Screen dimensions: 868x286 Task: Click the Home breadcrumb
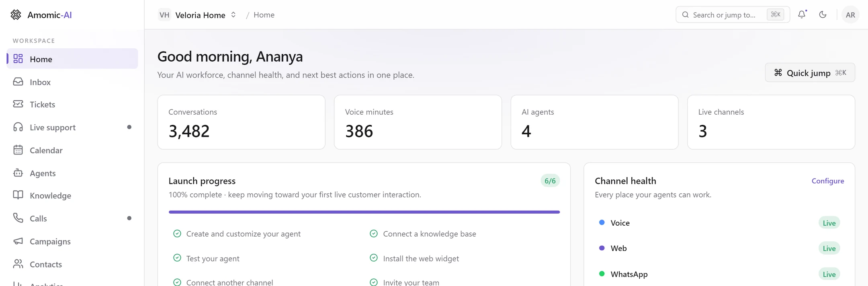pos(264,15)
